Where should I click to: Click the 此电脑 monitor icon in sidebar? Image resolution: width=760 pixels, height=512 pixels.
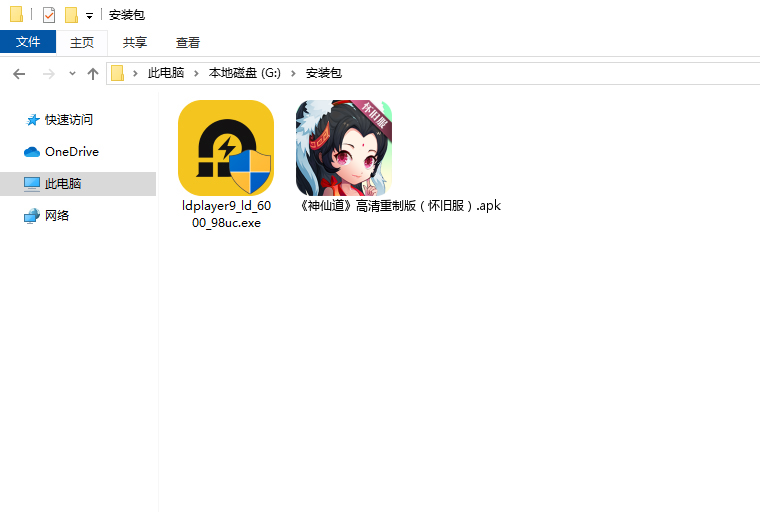pyautogui.click(x=32, y=184)
